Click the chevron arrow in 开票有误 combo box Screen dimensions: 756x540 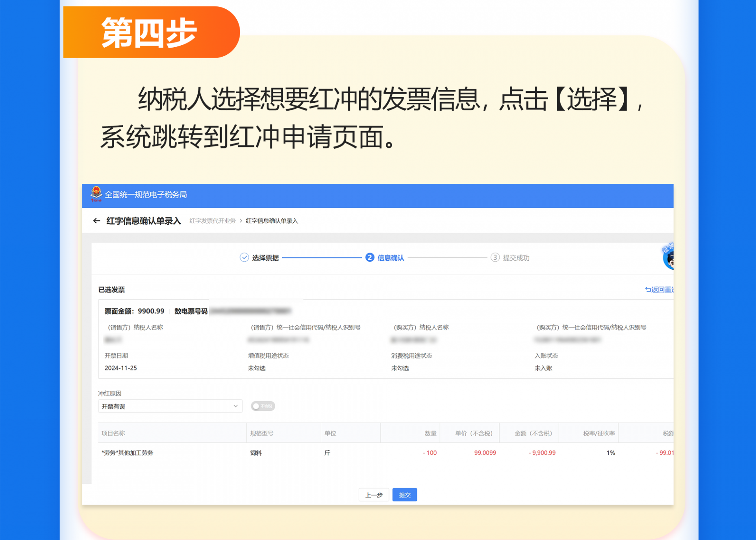click(x=235, y=406)
